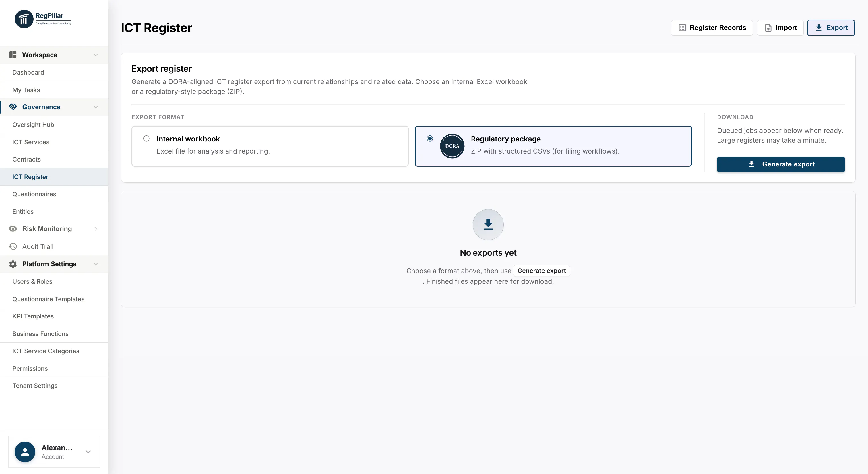This screenshot has width=868, height=474.
Task: Open Business Functions
Action: (x=54, y=334)
